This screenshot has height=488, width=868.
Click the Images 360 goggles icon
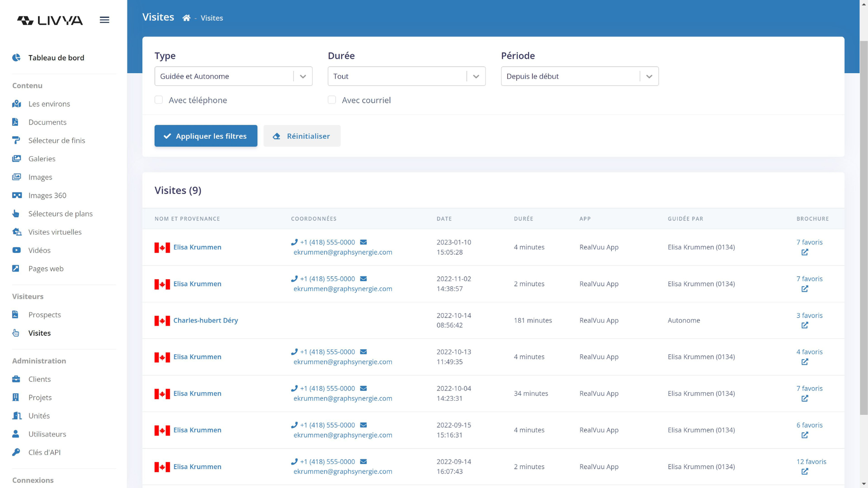click(x=17, y=195)
